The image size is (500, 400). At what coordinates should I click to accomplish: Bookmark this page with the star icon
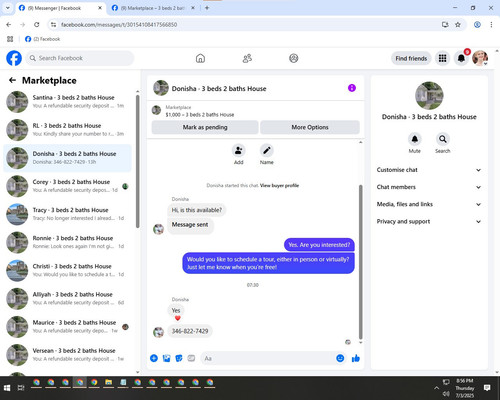click(x=458, y=25)
